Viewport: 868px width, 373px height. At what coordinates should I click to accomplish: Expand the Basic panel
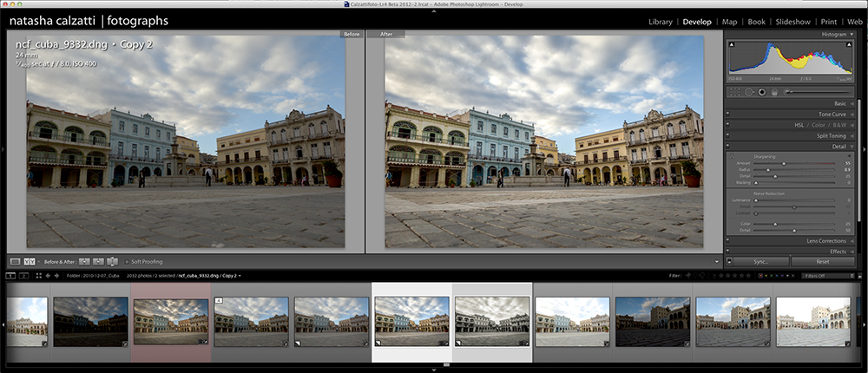click(x=852, y=103)
